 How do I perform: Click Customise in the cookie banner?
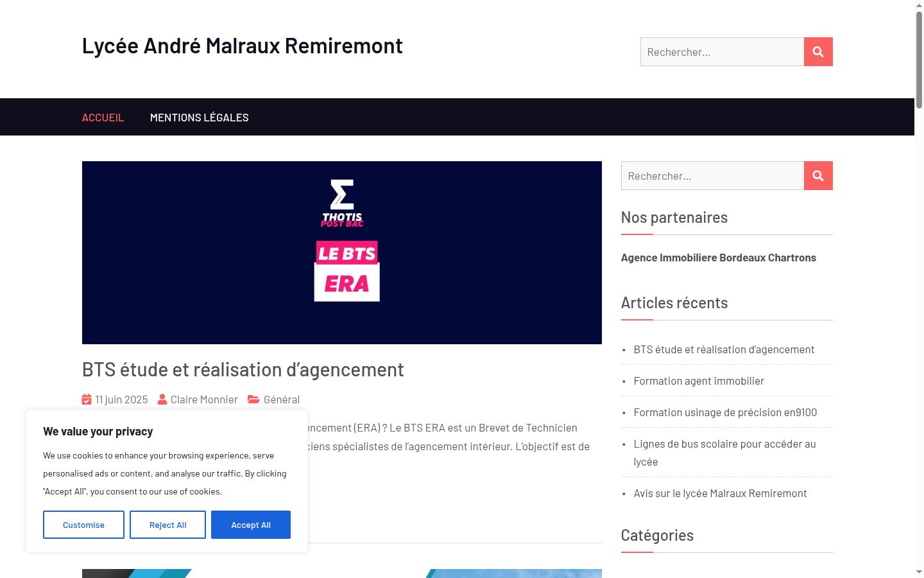tap(83, 525)
